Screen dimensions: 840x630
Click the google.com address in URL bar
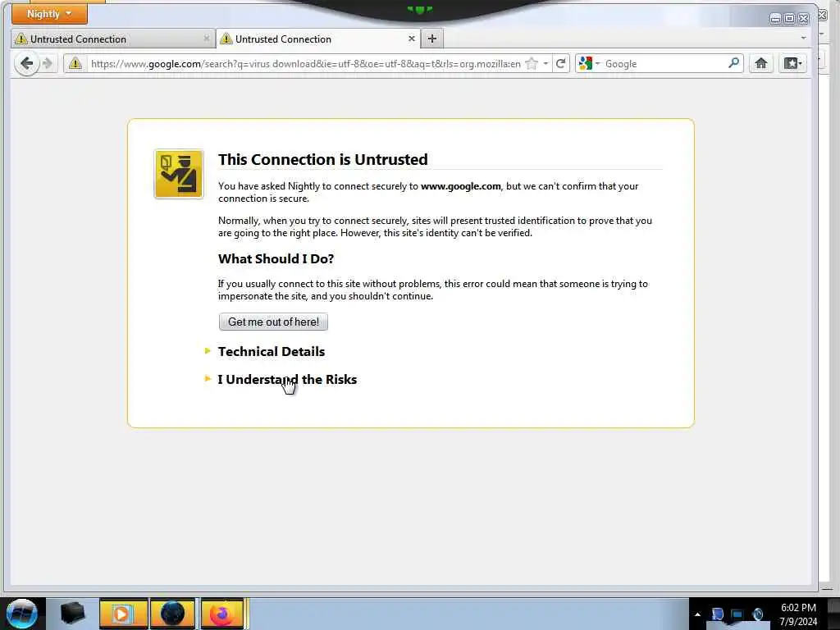[175, 64]
